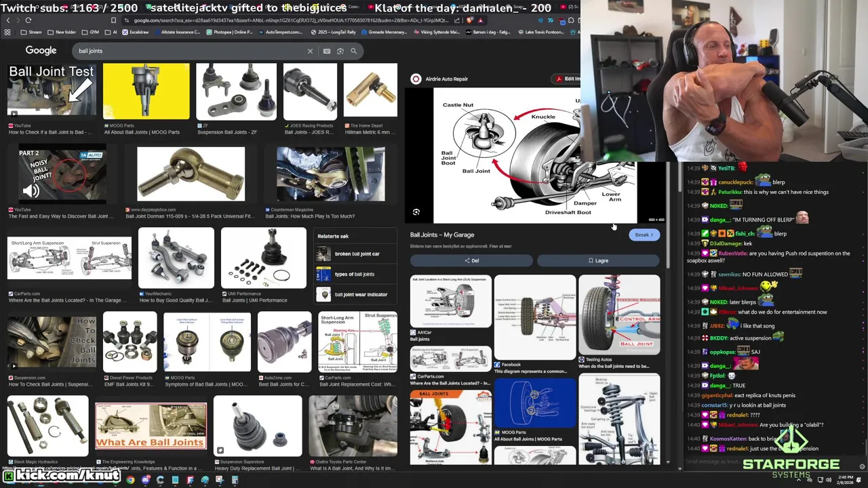
Task: Click the Google logo
Action: [41, 51]
